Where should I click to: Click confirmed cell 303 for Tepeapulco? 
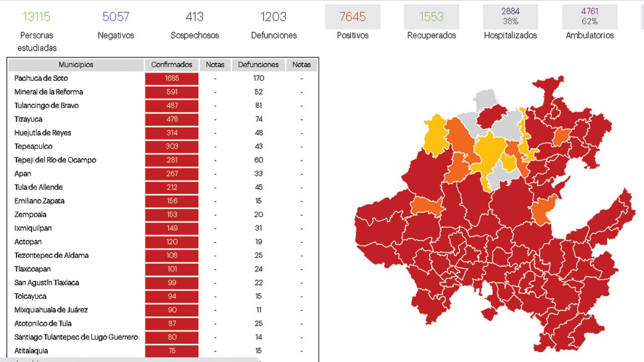click(x=172, y=146)
